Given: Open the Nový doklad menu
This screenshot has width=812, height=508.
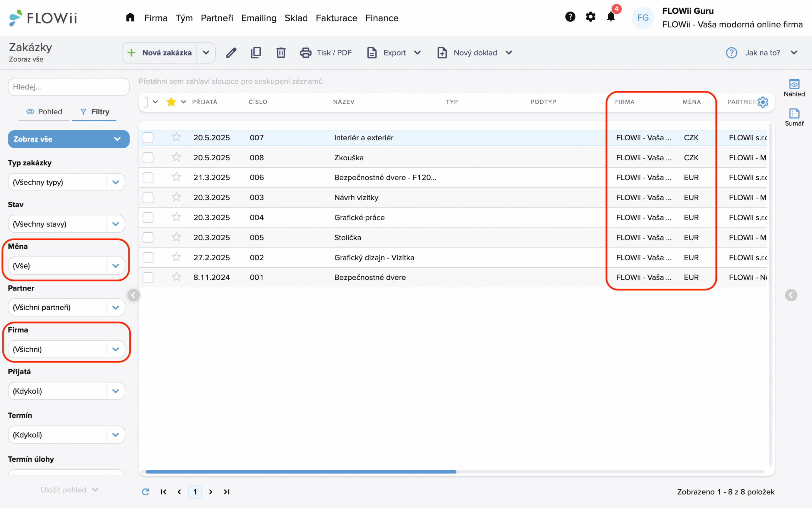Looking at the screenshot, I should click(475, 53).
